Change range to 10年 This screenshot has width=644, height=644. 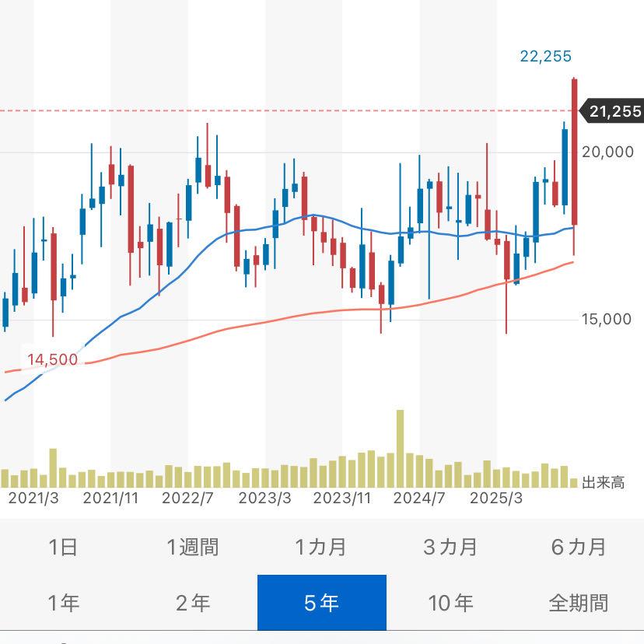450,603
